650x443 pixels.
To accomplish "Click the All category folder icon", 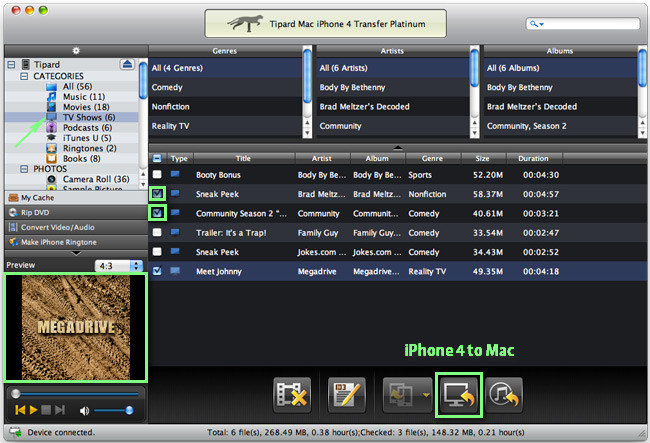I will click(51, 87).
